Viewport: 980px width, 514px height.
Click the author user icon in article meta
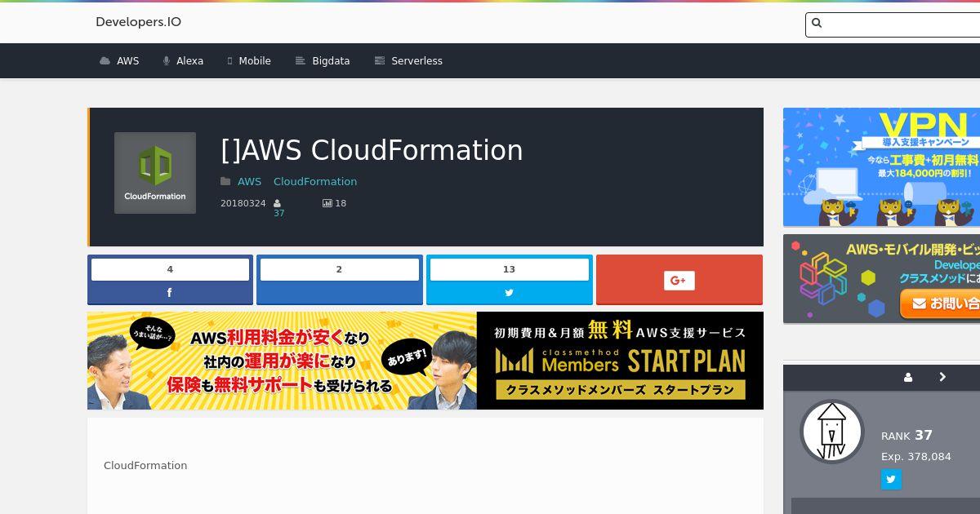[277, 203]
